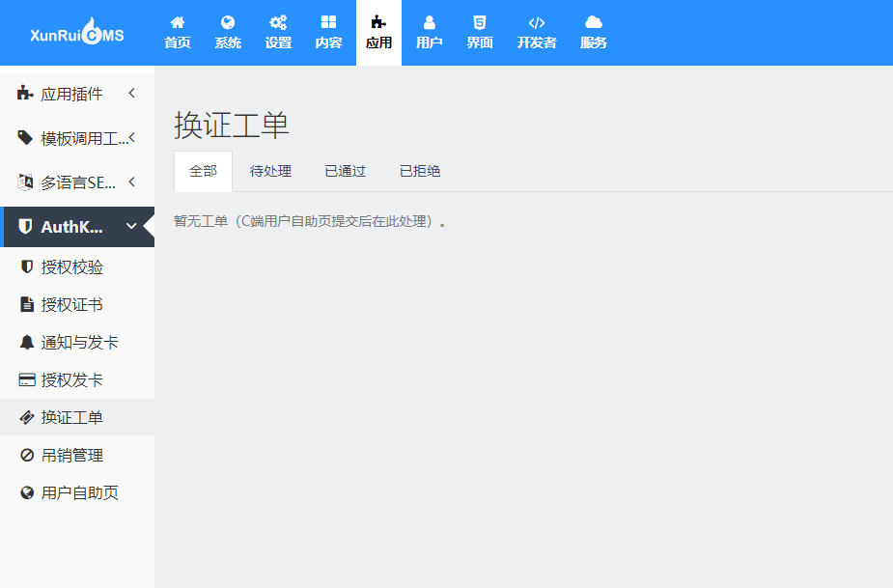Expand 多语言SE chevron arrow
The image size is (893, 588).
(x=132, y=182)
